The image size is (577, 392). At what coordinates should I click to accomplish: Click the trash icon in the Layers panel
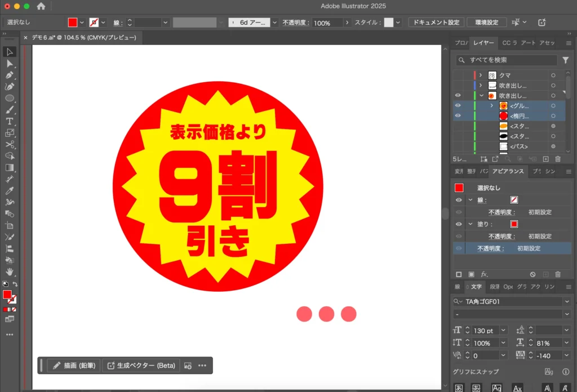[558, 159]
